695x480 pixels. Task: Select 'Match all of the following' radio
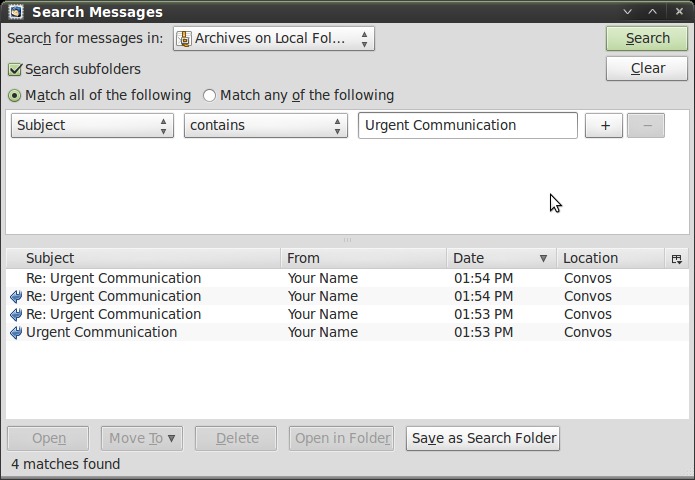pos(14,95)
